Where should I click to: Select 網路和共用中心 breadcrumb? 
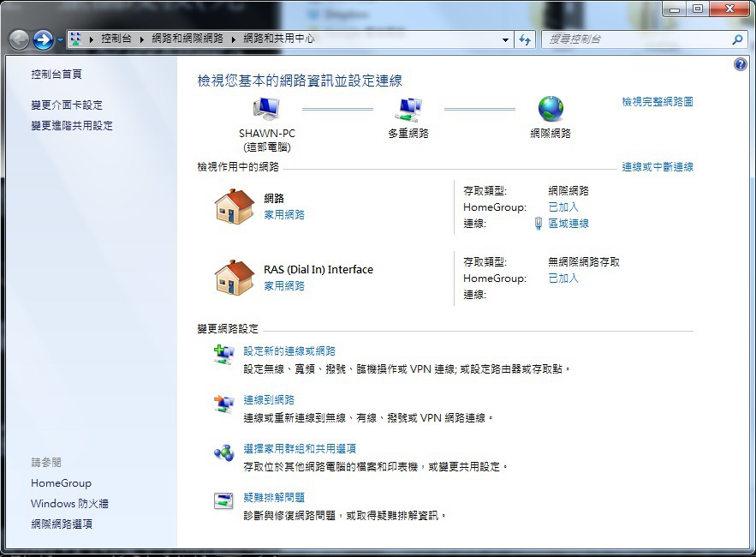tap(278, 39)
